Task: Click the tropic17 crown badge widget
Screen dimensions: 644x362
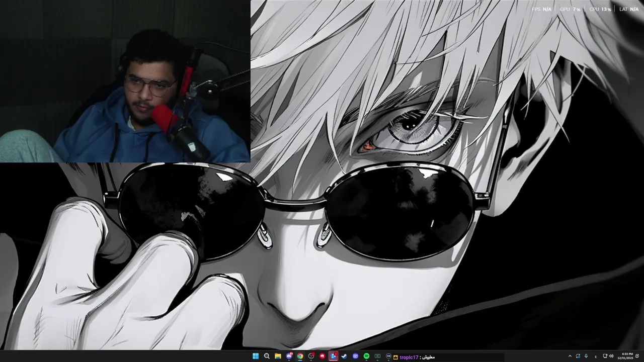Action: 395,357
